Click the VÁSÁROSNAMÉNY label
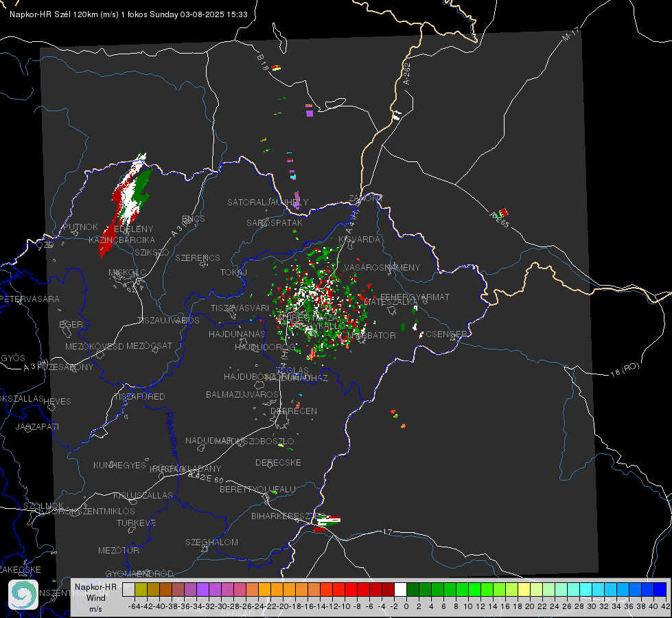The height and width of the screenshot is (618, 672). (382, 268)
